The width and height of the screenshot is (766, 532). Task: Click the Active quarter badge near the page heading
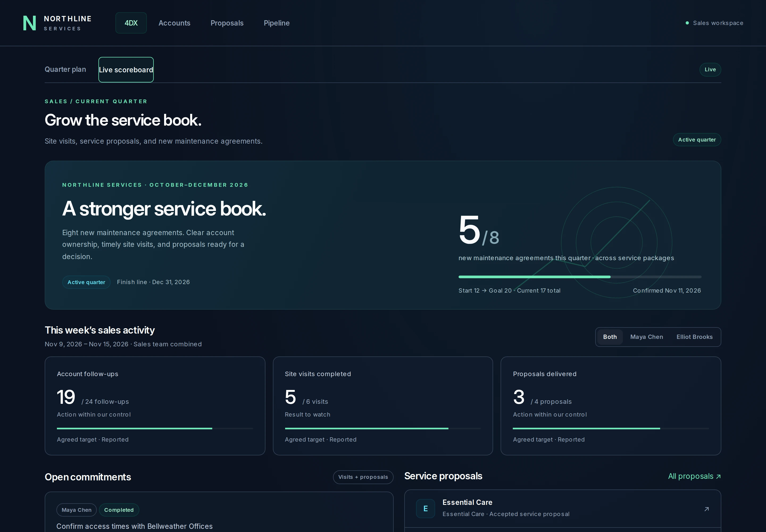pos(697,140)
